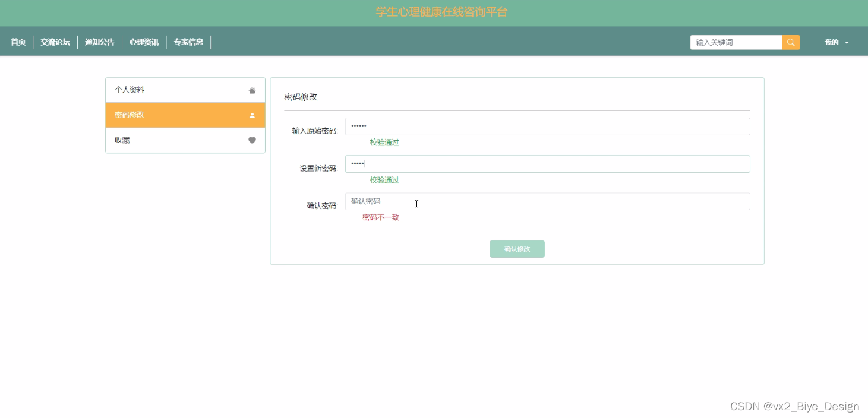Focus the 输入原始密码 password field
The image size is (868, 418).
coord(547,126)
